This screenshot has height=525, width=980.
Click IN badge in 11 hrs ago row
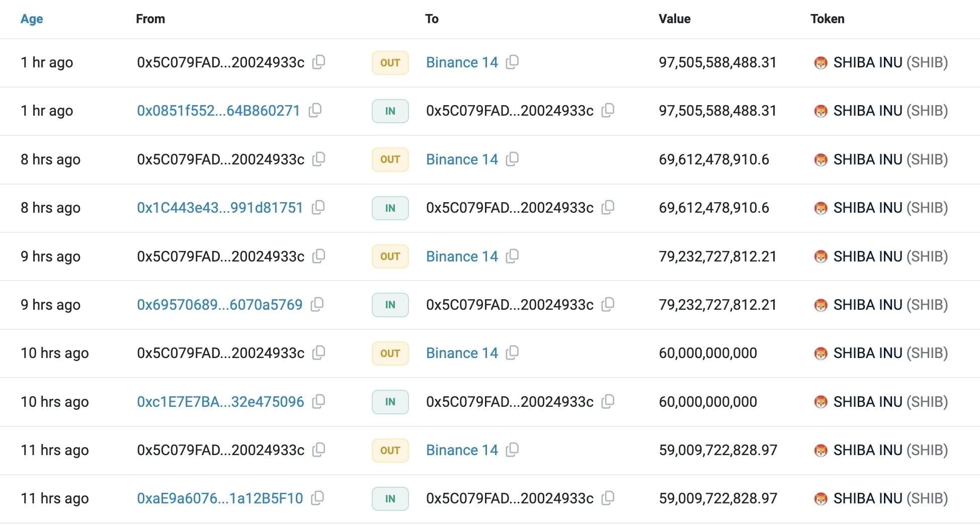tap(390, 499)
